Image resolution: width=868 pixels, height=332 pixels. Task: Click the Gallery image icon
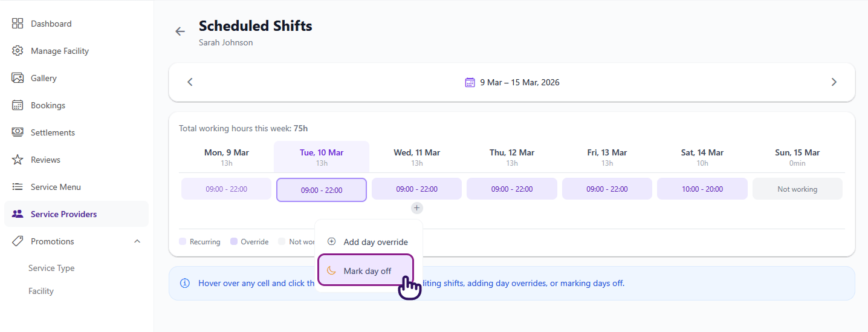tap(18, 78)
